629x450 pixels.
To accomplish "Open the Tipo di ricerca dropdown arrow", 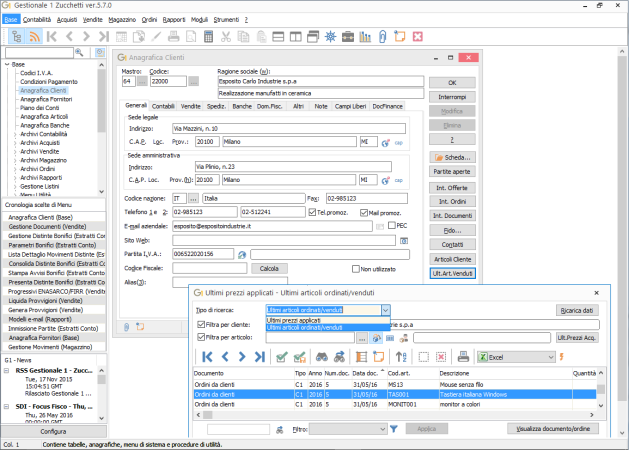I will click(x=386, y=310).
